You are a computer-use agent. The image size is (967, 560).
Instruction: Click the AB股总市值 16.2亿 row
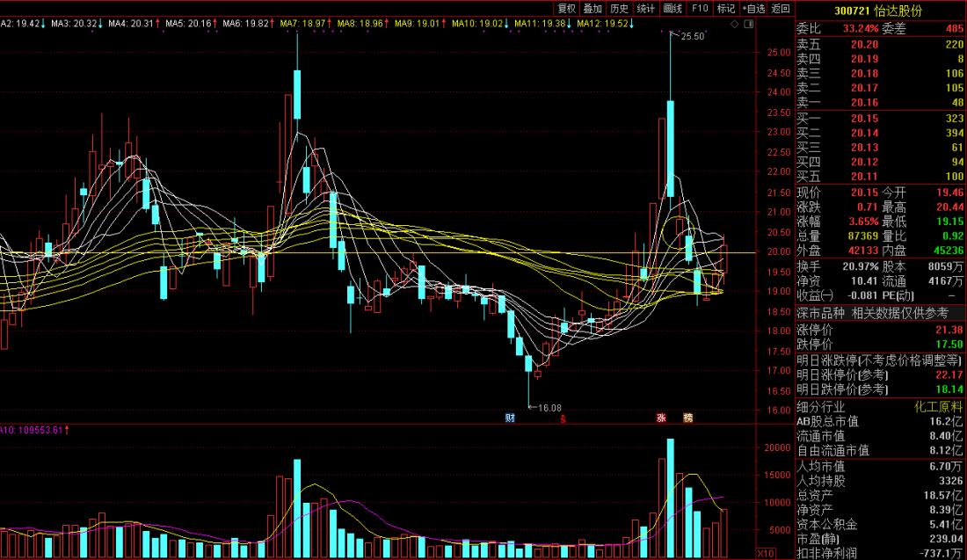click(x=880, y=422)
